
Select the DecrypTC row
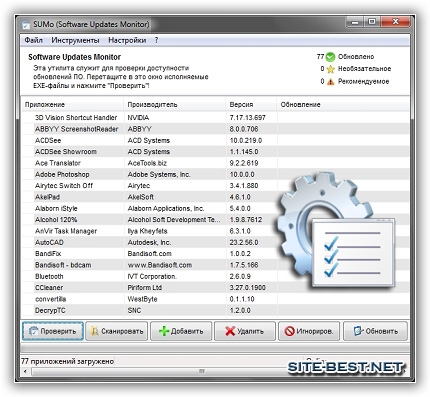coord(216,310)
